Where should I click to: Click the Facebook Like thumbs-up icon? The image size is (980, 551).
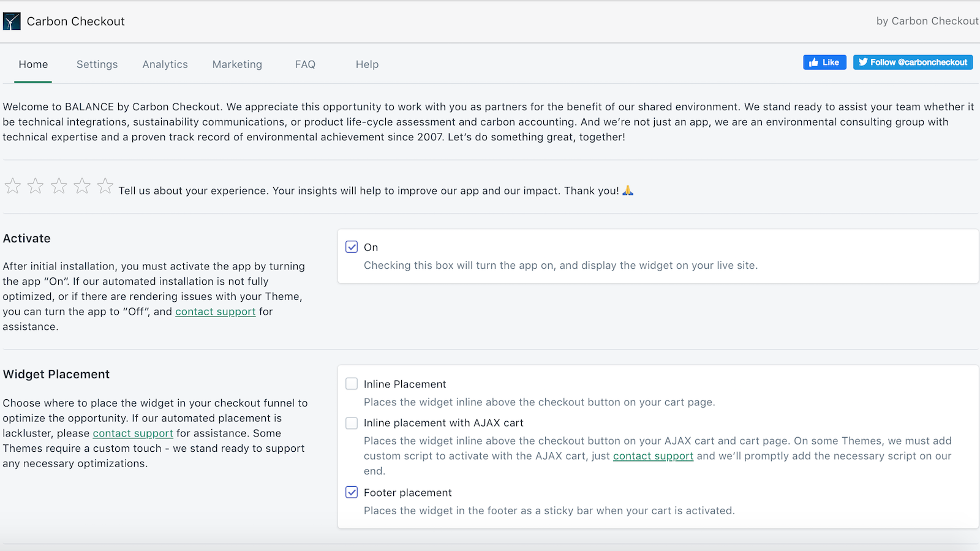(x=816, y=62)
